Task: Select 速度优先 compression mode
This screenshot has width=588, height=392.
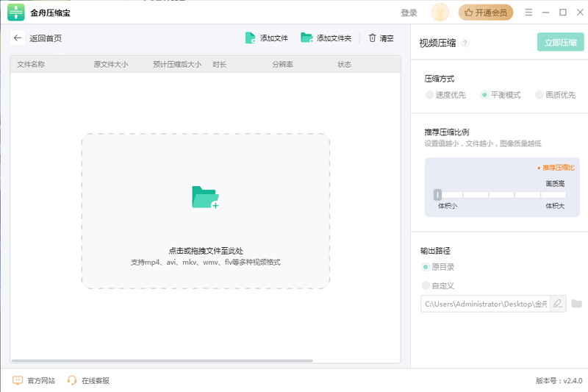Action: tap(429, 95)
